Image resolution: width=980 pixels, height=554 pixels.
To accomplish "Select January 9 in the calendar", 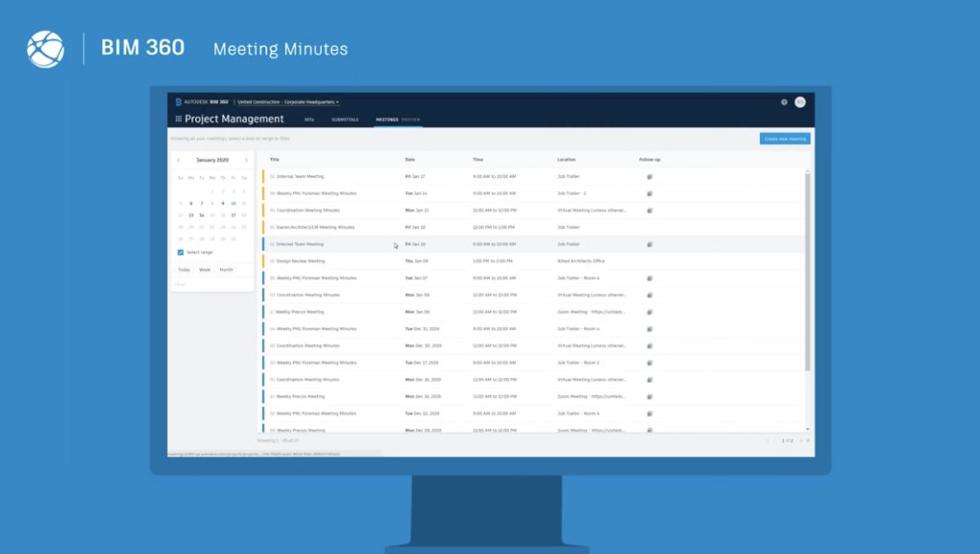I will pos(222,203).
